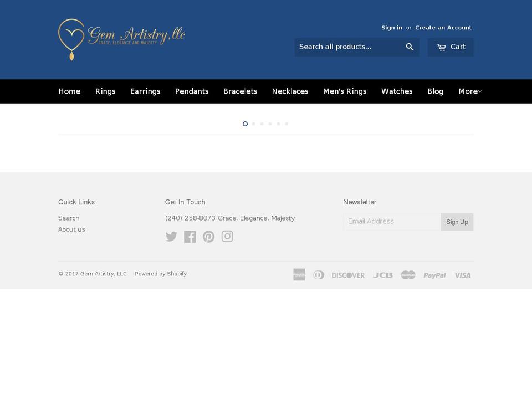This screenshot has height=399, width=532.
Task: Open the Create an Account link
Action: click(443, 27)
